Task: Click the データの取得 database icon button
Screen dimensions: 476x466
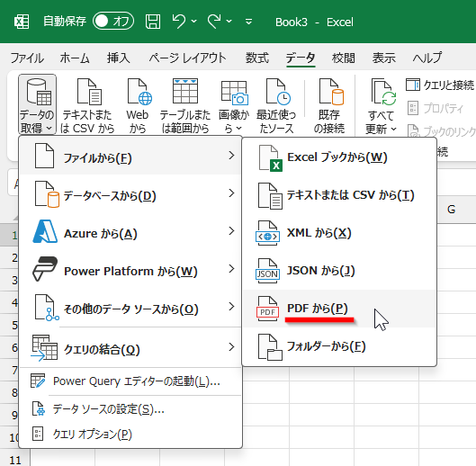Action: [x=37, y=104]
